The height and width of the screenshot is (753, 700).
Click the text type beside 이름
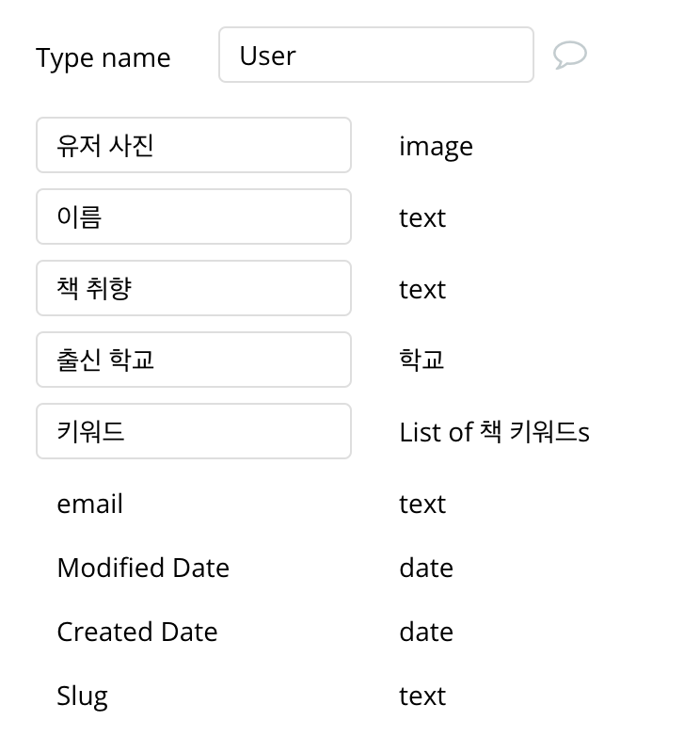(x=422, y=218)
